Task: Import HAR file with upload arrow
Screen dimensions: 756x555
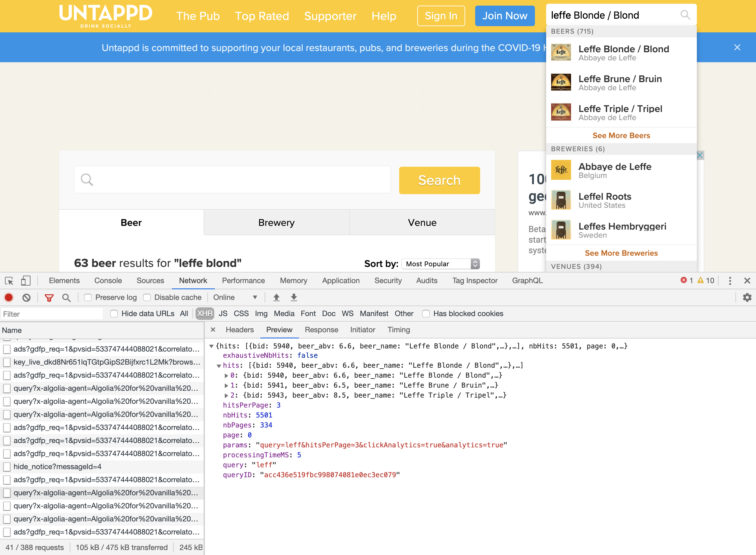Action: [x=276, y=297]
